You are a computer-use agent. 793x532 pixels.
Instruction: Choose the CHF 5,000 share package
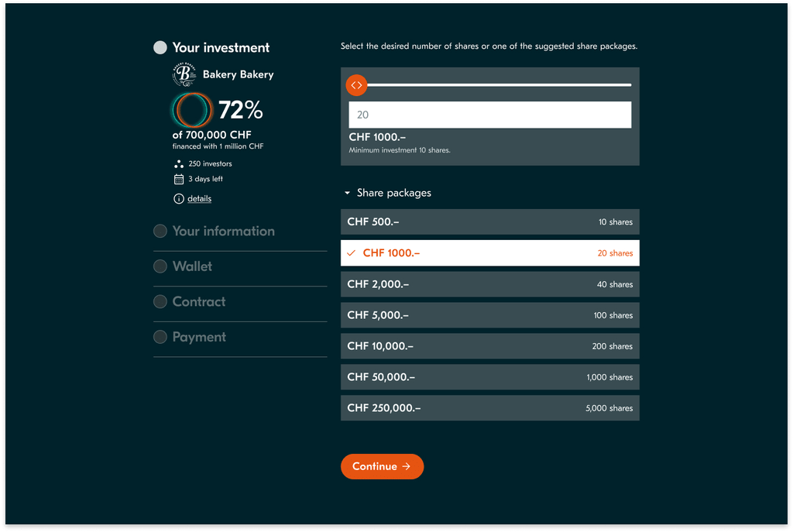click(x=489, y=315)
